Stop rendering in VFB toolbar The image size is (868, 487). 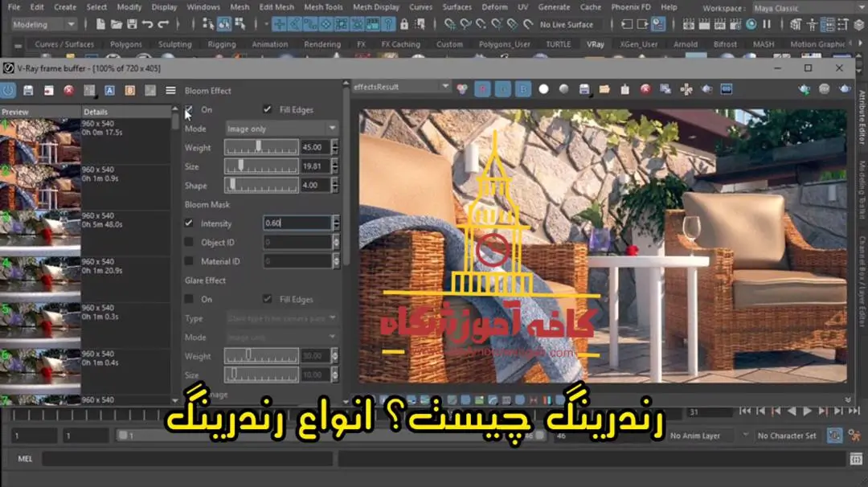click(825, 89)
